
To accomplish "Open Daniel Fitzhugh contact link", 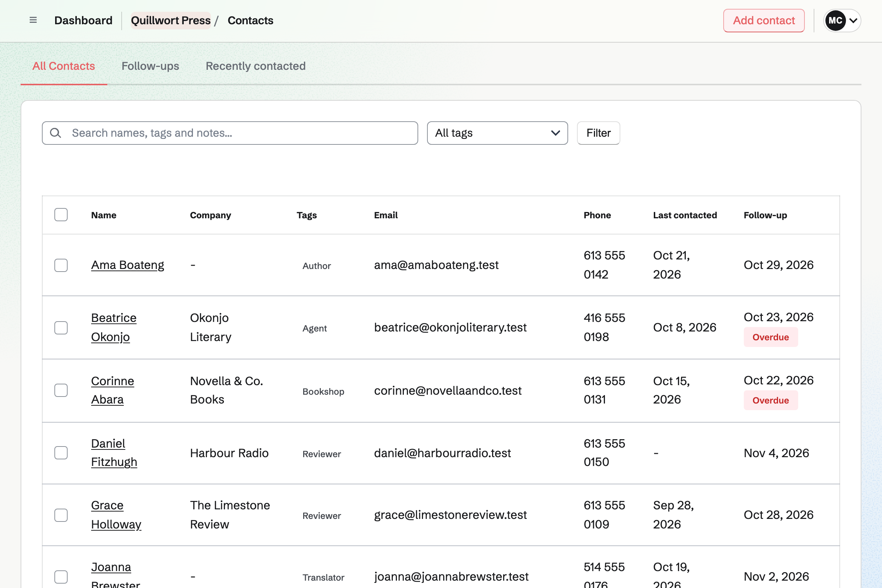I will 114,453.
